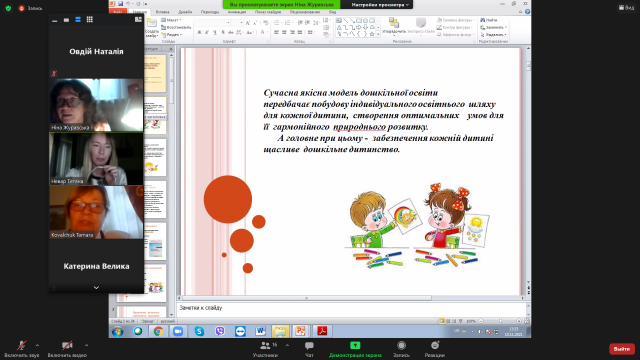
Task: Turn on video with the camera icon
Action: click(67, 346)
